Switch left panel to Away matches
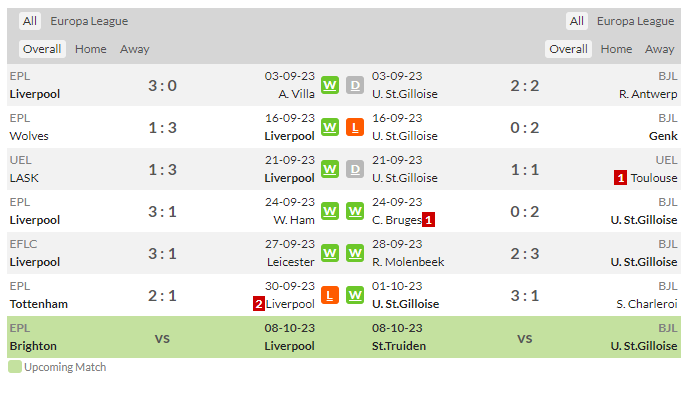Image resolution: width=686 pixels, height=396 pixels. click(x=135, y=49)
